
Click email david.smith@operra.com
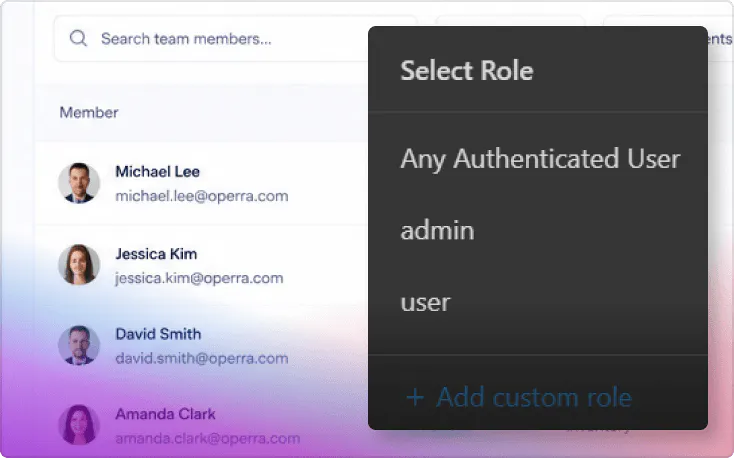(x=202, y=358)
